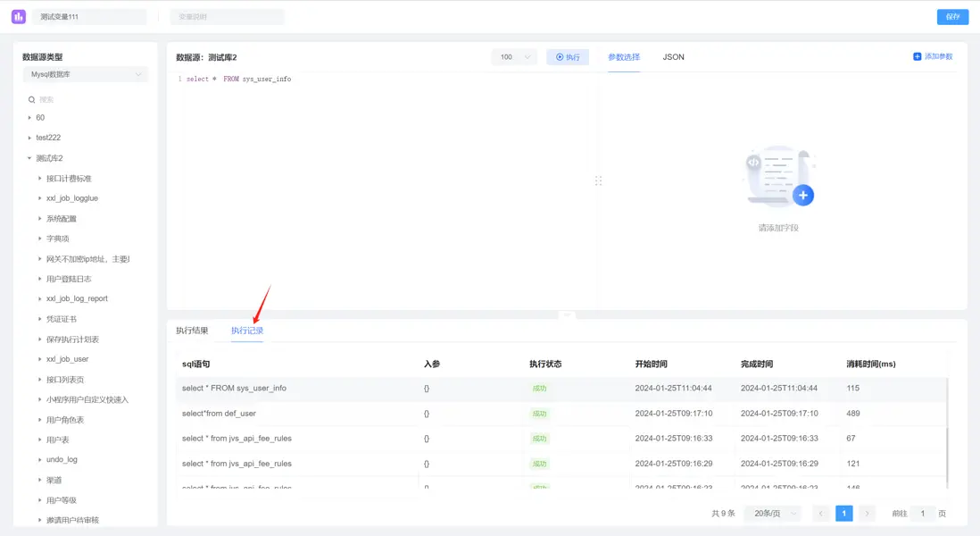Select the 用户等级 tree item

62,500
